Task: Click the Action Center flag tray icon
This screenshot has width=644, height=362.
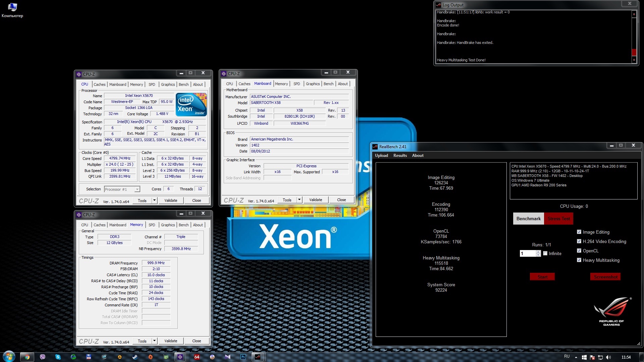Action: click(592, 357)
